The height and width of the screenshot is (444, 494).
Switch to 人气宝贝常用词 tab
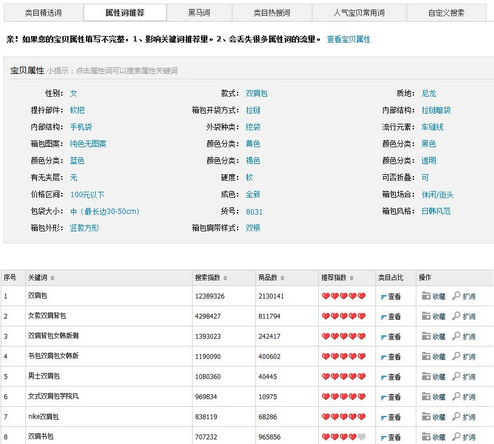[x=359, y=13]
